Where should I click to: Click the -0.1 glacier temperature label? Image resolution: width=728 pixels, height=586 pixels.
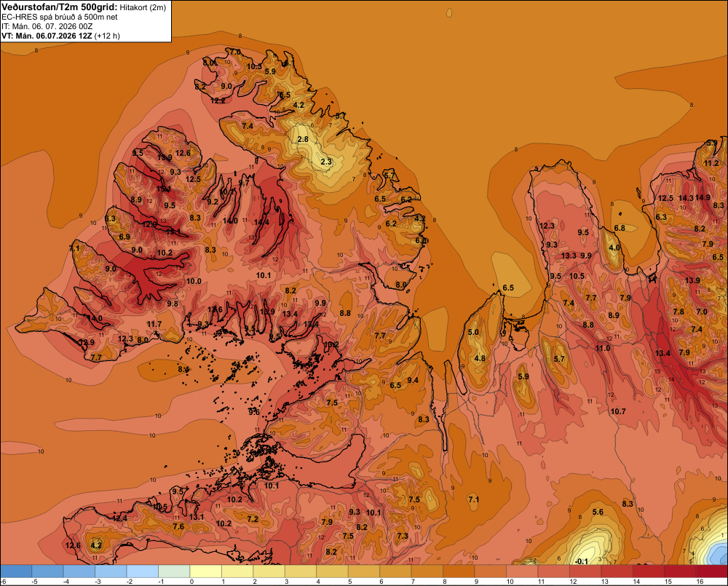(x=581, y=561)
